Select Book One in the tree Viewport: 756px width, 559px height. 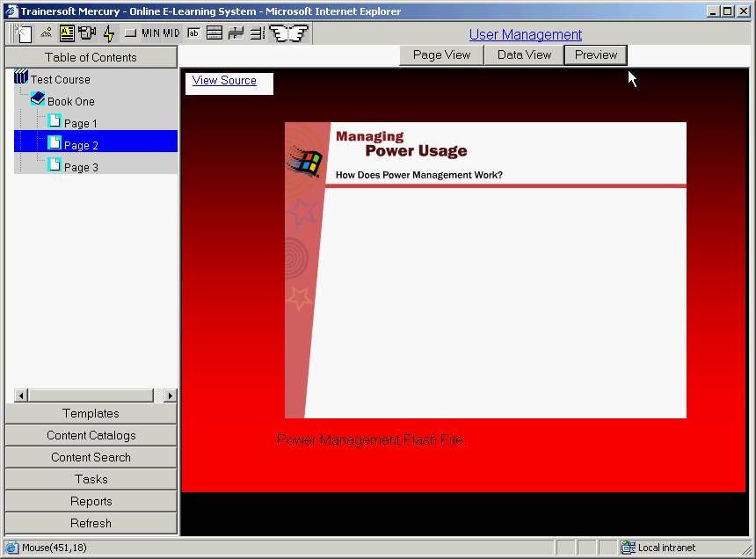pos(71,102)
